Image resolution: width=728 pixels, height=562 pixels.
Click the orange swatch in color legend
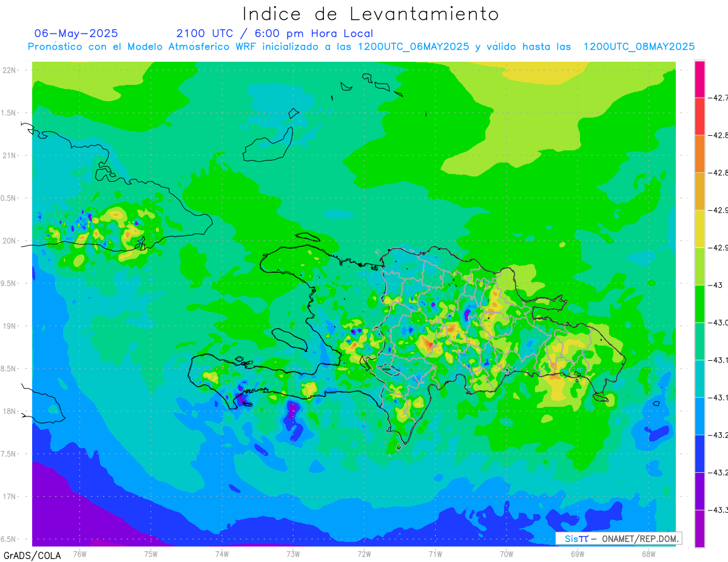(x=699, y=154)
